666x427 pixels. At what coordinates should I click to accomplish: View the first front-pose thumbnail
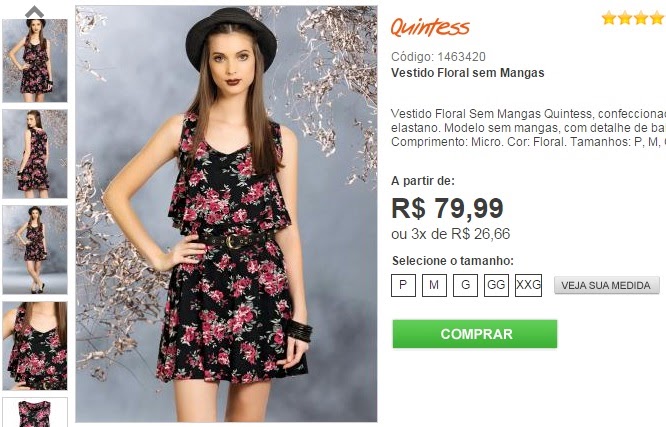(35, 60)
